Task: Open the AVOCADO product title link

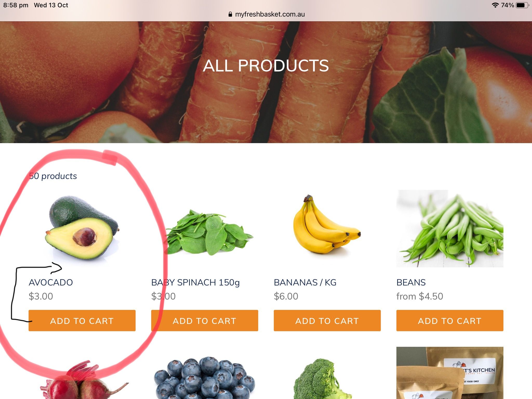Action: click(x=51, y=282)
